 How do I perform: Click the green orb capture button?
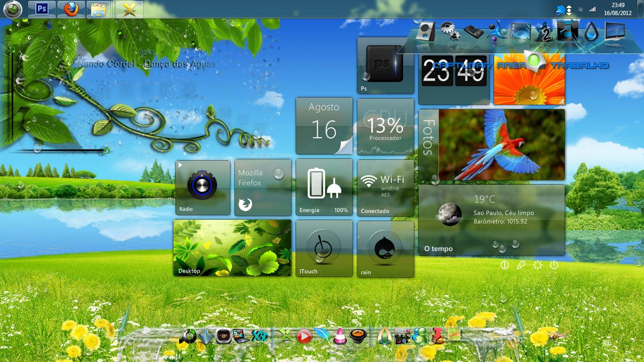pyautogui.click(x=534, y=60)
